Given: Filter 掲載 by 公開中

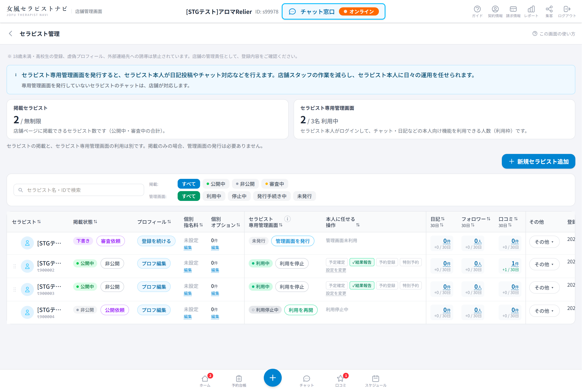Looking at the screenshot, I should tap(218, 186).
